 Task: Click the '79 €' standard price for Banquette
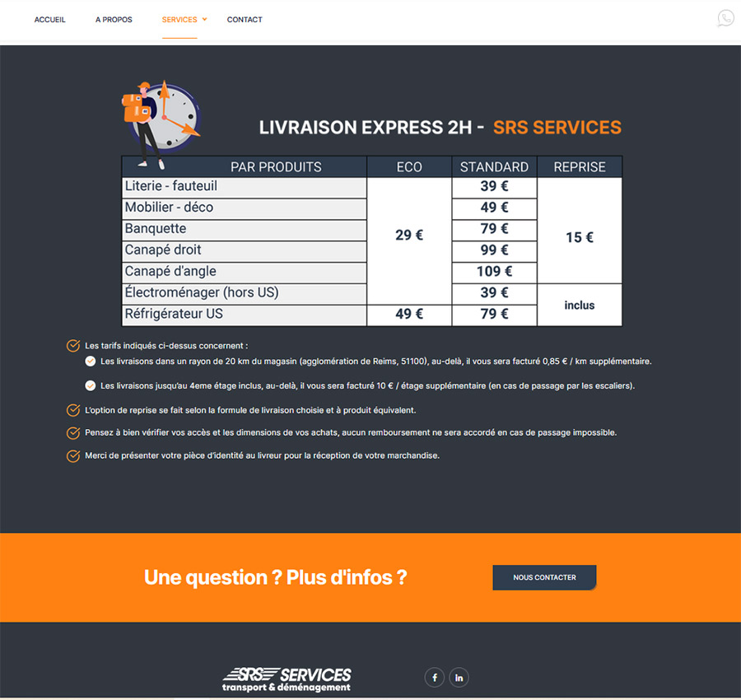point(494,229)
